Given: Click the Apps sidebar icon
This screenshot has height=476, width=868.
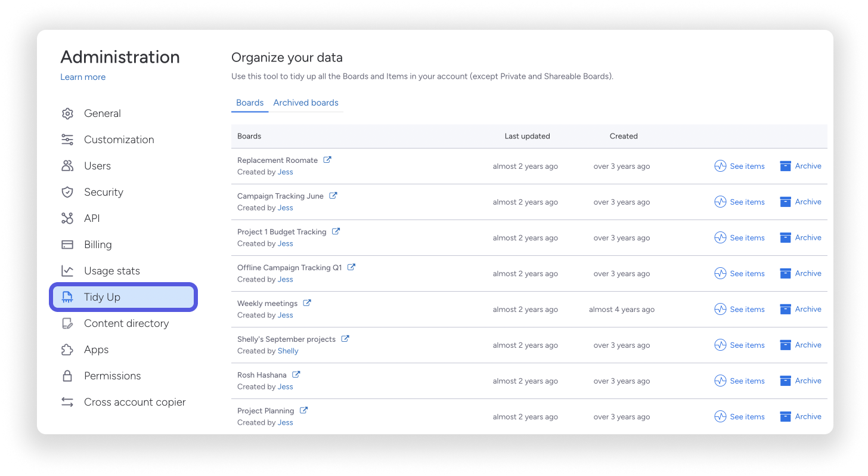Looking at the screenshot, I should [67, 350].
